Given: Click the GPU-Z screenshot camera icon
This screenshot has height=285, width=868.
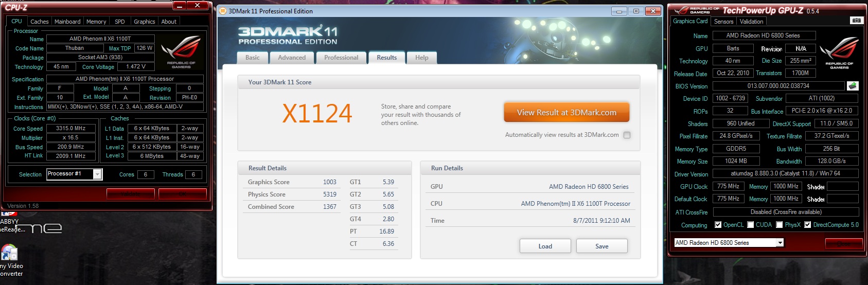Looking at the screenshot, I should pos(857,21).
